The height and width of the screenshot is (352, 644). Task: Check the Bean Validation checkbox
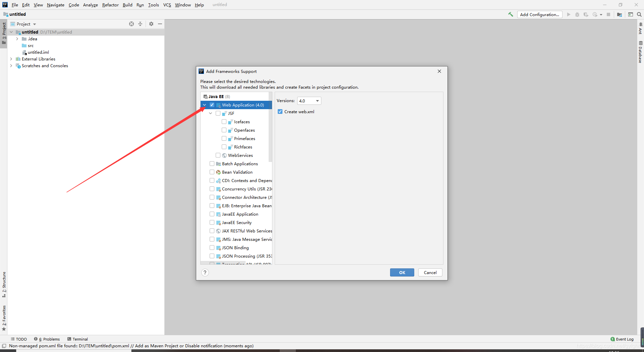point(212,172)
